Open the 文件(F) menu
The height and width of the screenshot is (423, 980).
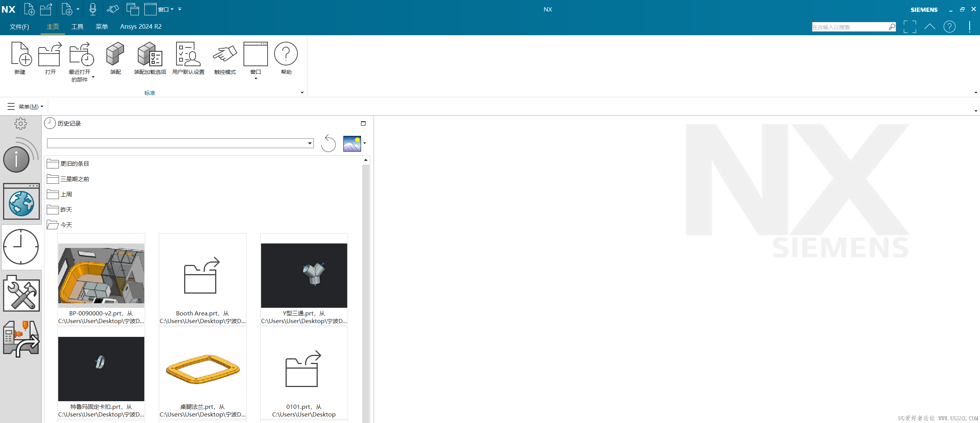tap(19, 26)
